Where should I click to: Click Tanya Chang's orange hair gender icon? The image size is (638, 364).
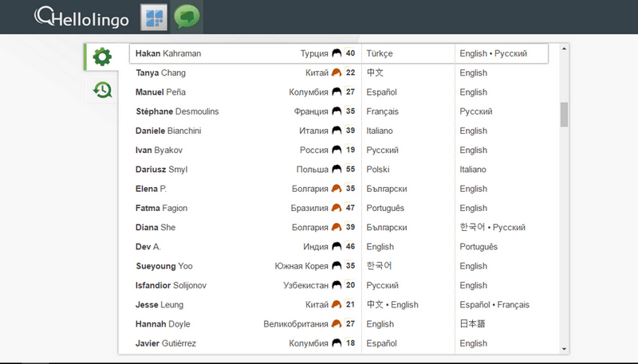[337, 72]
